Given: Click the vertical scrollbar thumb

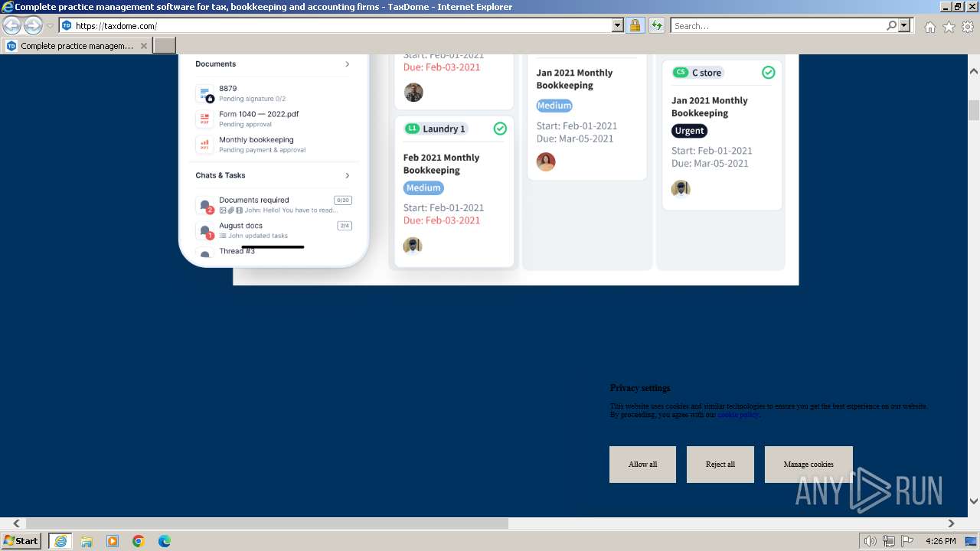Looking at the screenshot, I should (974, 110).
